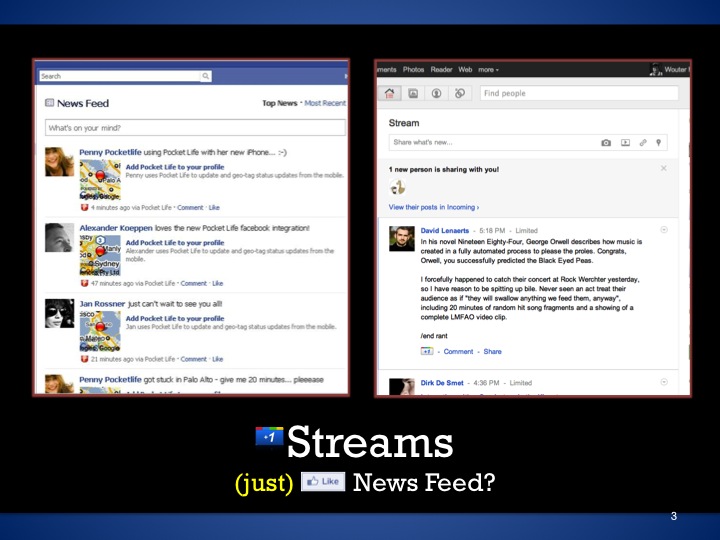Open options dropdown on David Lenaerts' post
The width and height of the screenshot is (720, 540).
[x=664, y=230]
